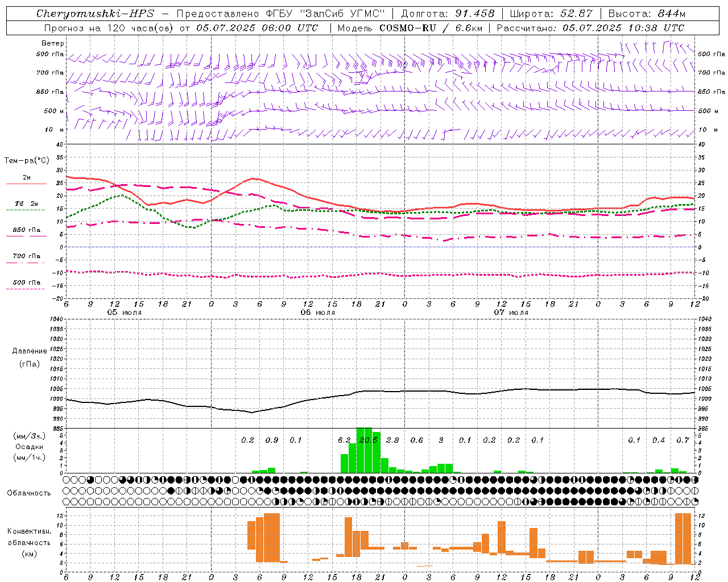The image size is (728, 582).
Task: Click the precipitation value 0.6
Action: tap(417, 440)
